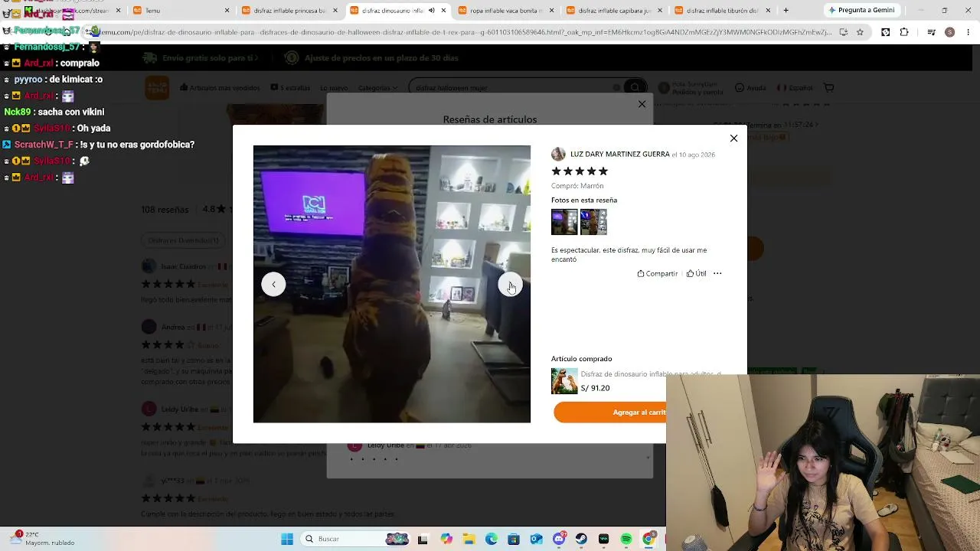
Task: Open the Lo nuevo menu item
Action: tap(334, 88)
